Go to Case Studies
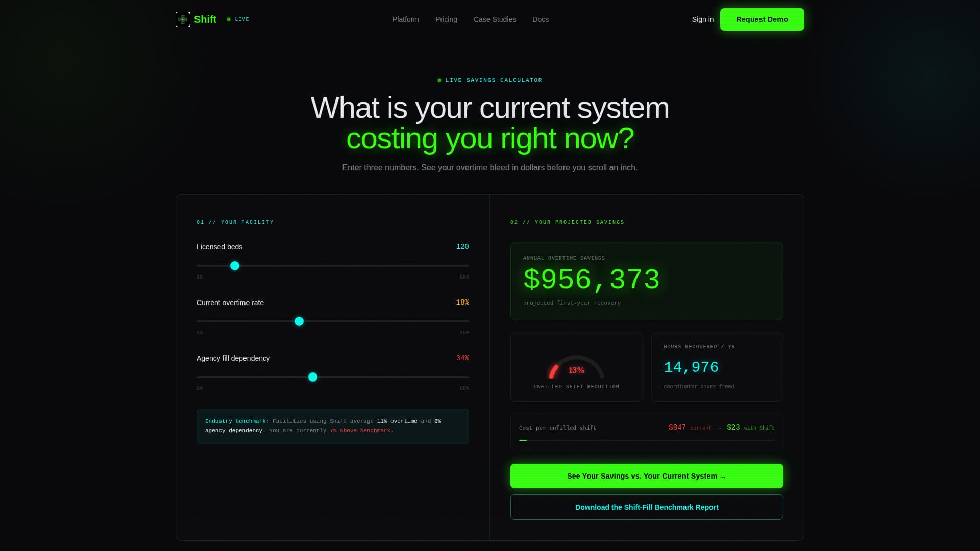 pos(495,19)
